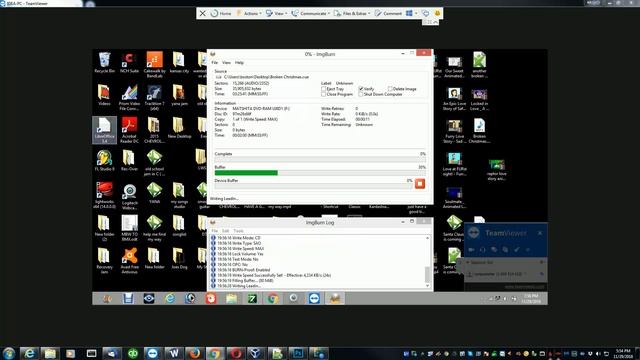Open Photoshop from local Windows taskbar

tap(298, 353)
